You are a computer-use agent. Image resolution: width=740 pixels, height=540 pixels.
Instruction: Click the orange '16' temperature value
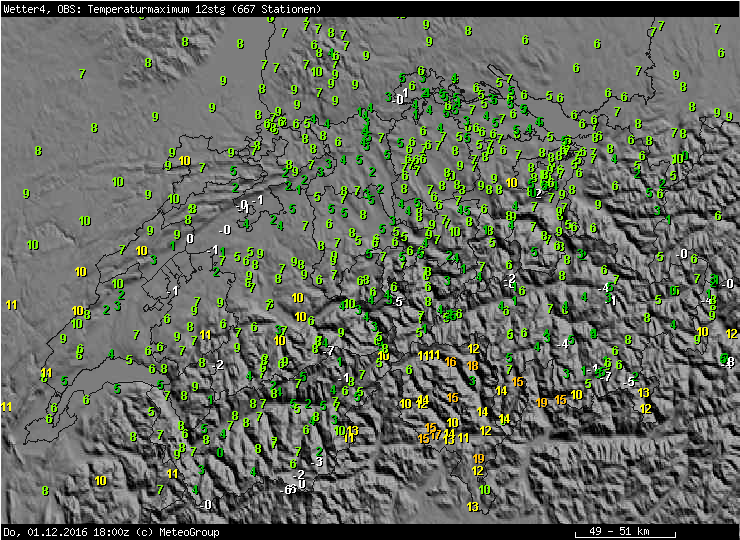tap(450, 362)
